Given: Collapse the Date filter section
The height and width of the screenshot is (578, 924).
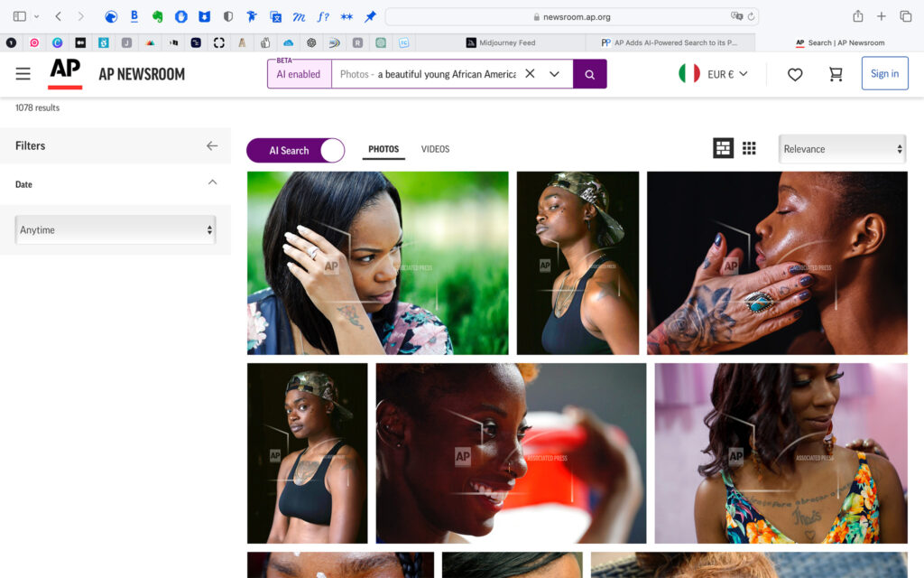Looking at the screenshot, I should (213, 182).
